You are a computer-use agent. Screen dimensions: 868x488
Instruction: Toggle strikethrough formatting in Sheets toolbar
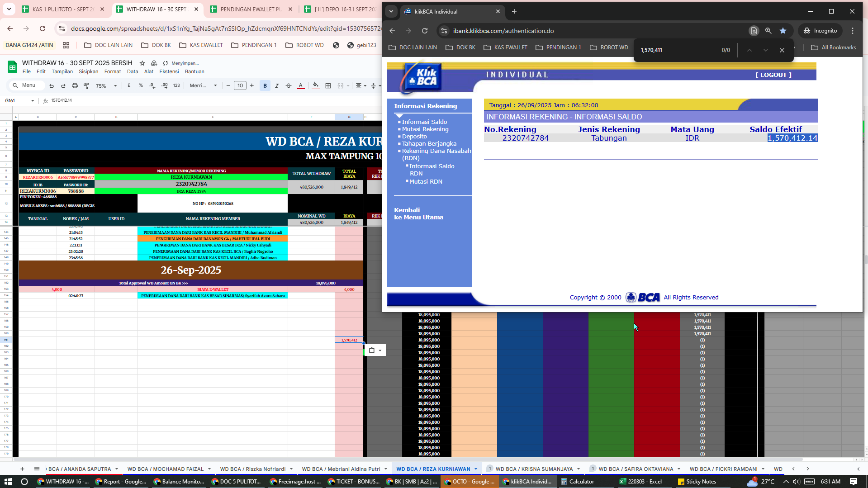pos(289,85)
